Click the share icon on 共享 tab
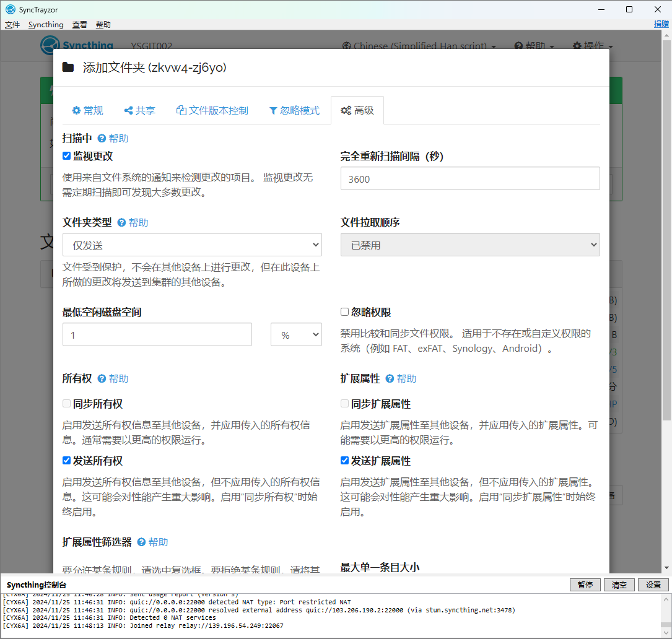The width and height of the screenshot is (672, 639). click(128, 111)
